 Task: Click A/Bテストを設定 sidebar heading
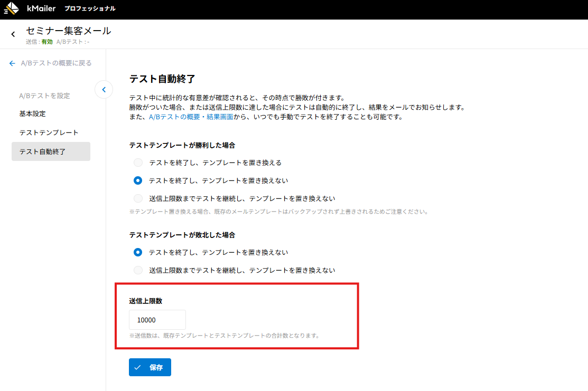tap(44, 96)
